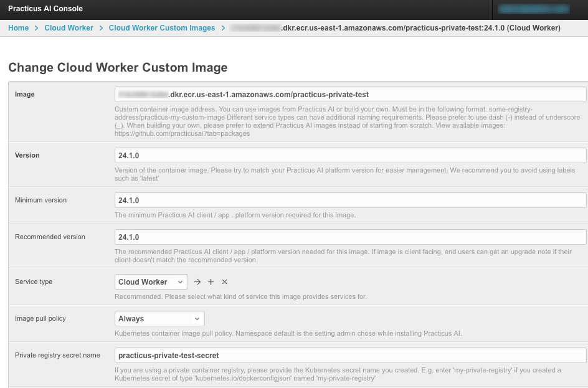The width and height of the screenshot is (588, 388).
Task: Click into the Version text field
Action: (350, 156)
